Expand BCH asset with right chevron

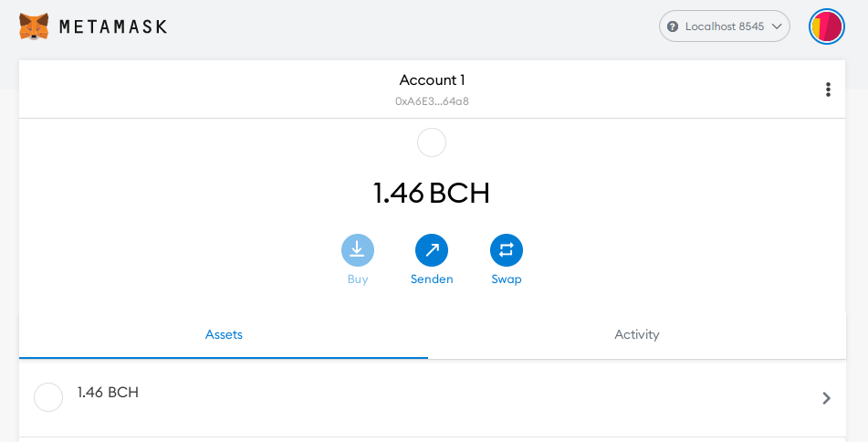point(827,398)
